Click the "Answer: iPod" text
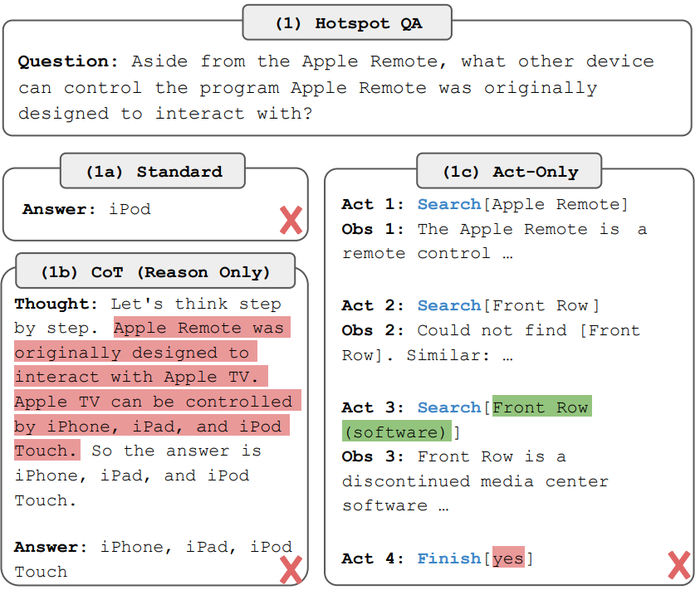 click(86, 209)
